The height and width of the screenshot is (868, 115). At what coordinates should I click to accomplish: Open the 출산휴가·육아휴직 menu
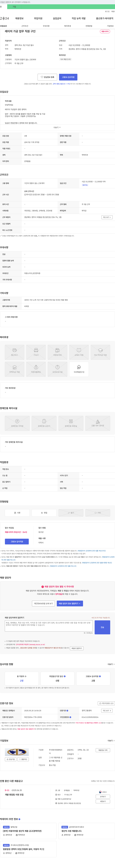[x=105, y=19]
